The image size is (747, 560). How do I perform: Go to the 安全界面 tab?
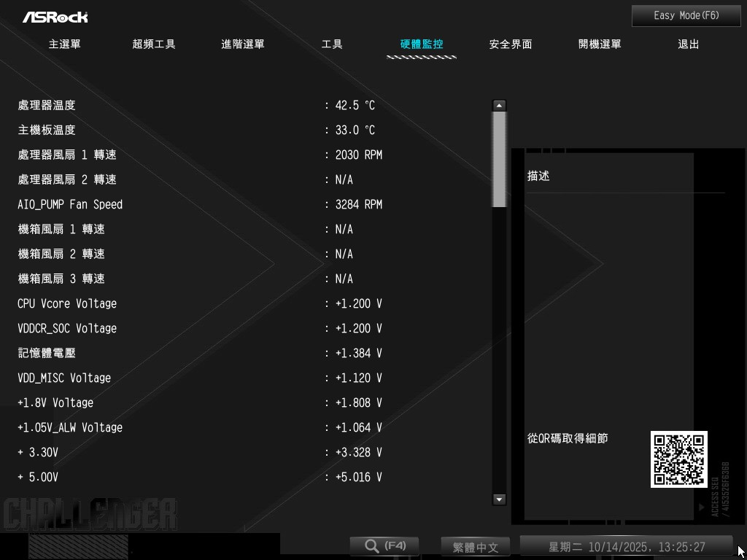[511, 44]
